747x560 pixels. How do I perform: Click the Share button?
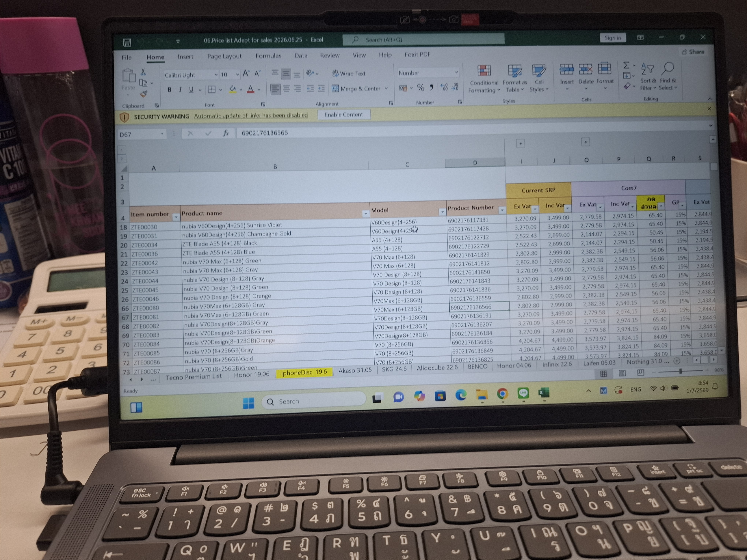[693, 52]
